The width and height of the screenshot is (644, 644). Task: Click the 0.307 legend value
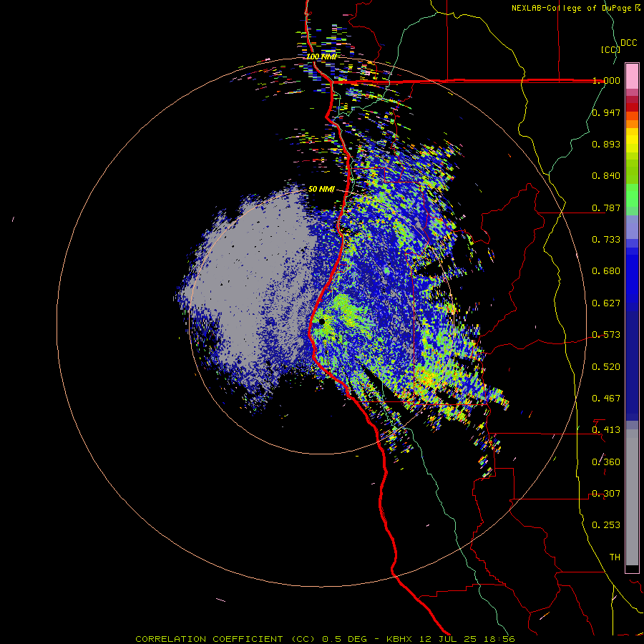pos(606,494)
